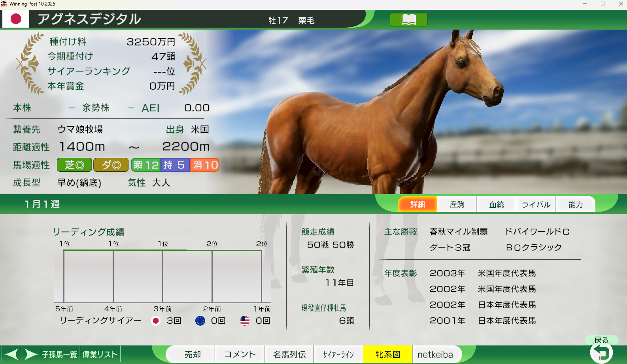Click the 芝◎ turf aptitude badge
Screen dimensions: 627x364
click(x=74, y=165)
